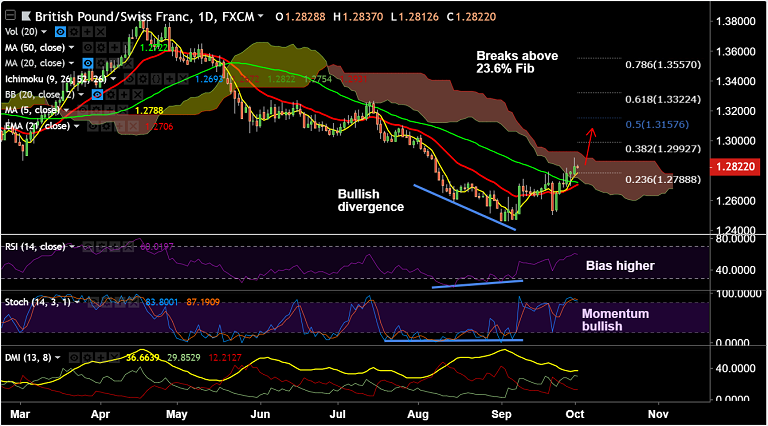Click the Jun label on the time axis
The height and width of the screenshot is (426, 768).
pos(260,414)
